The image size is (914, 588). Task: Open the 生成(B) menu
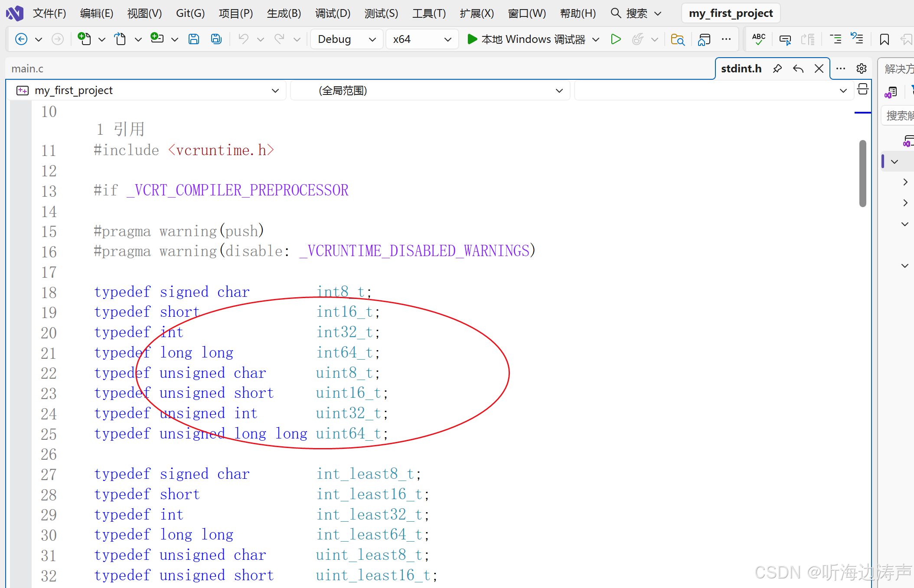click(x=284, y=13)
